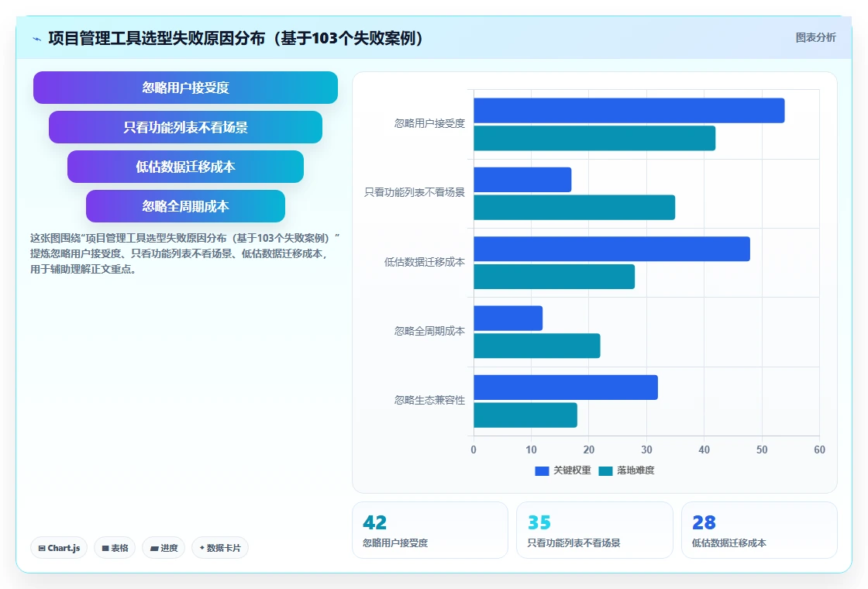Click the x-axis tick label 30
The height and width of the screenshot is (589, 868).
click(x=646, y=450)
